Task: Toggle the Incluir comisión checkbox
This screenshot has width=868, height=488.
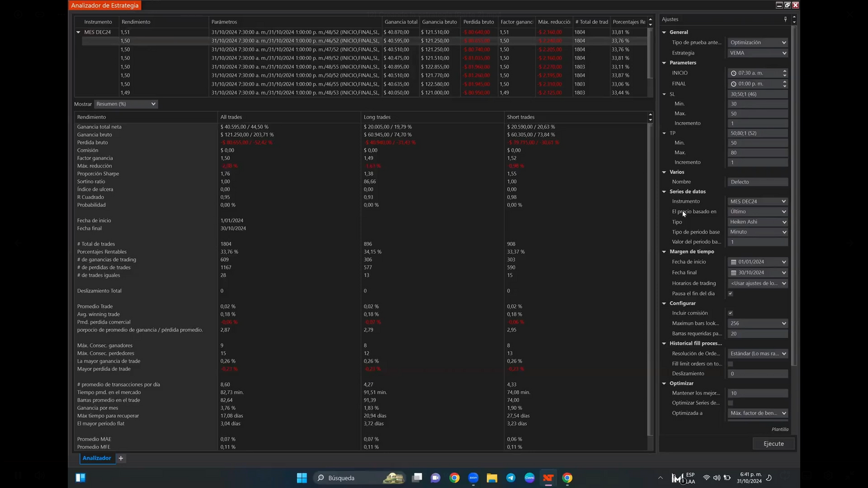Action: 730,313
